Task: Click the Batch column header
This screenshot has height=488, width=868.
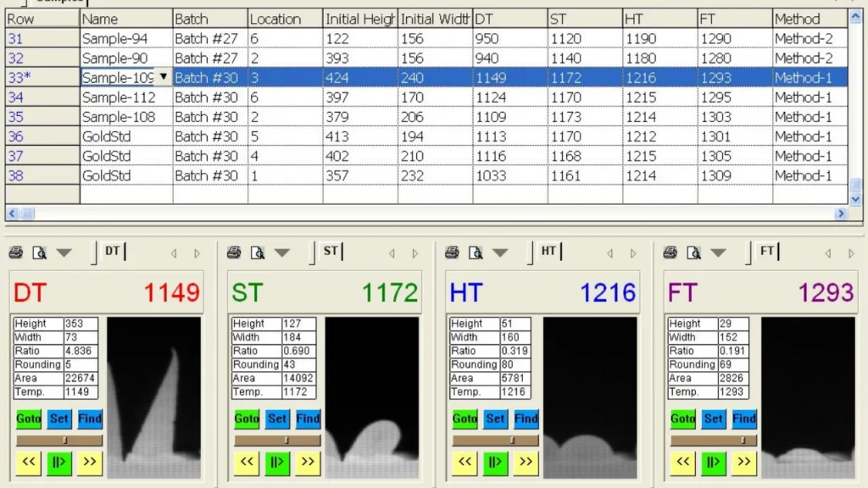Action: [210, 19]
